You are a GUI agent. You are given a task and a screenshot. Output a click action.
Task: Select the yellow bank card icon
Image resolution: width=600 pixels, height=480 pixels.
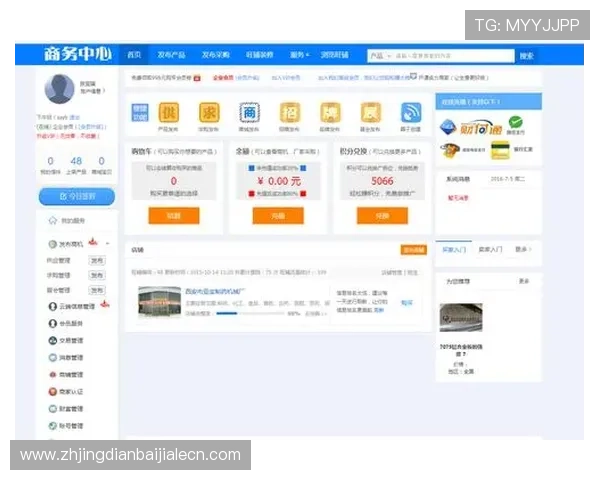click(x=500, y=150)
